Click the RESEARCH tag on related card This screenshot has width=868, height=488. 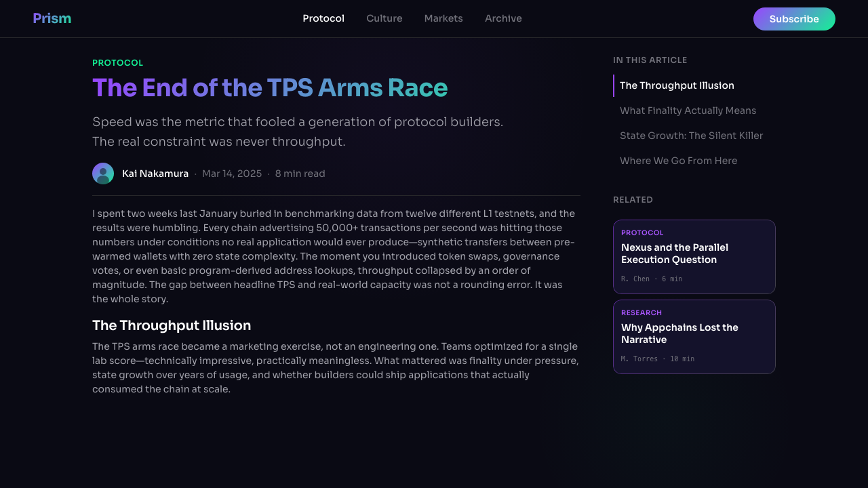click(642, 313)
